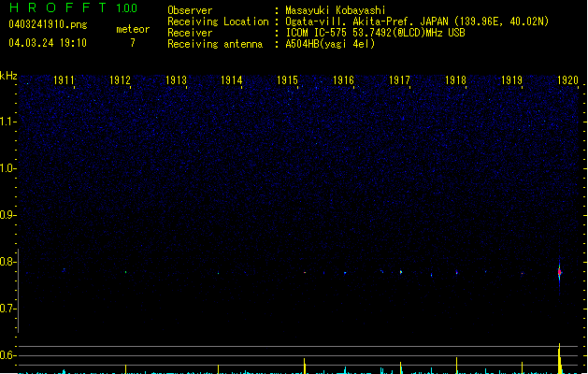Click the 1.1 frequency axis label
This screenshot has width=588, height=374.
pyautogui.click(x=8, y=122)
